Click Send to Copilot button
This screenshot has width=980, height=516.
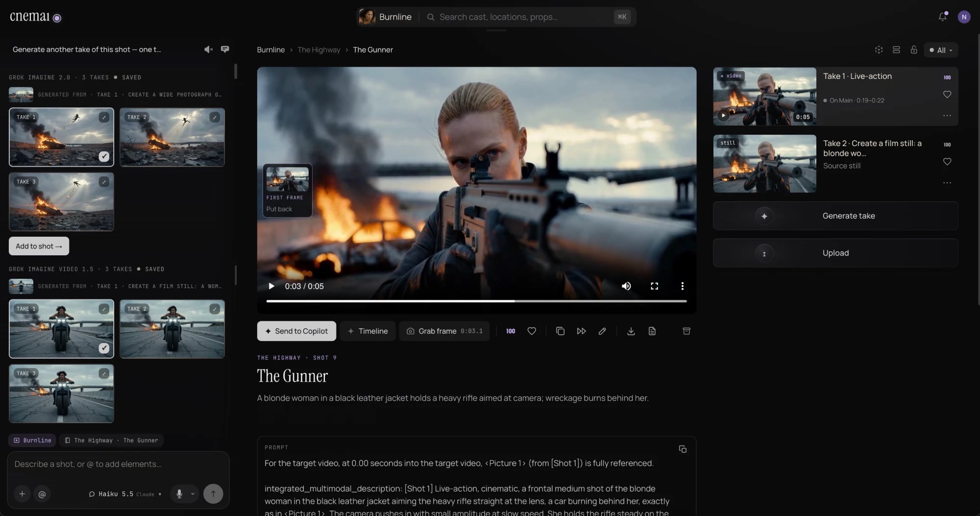coord(296,331)
